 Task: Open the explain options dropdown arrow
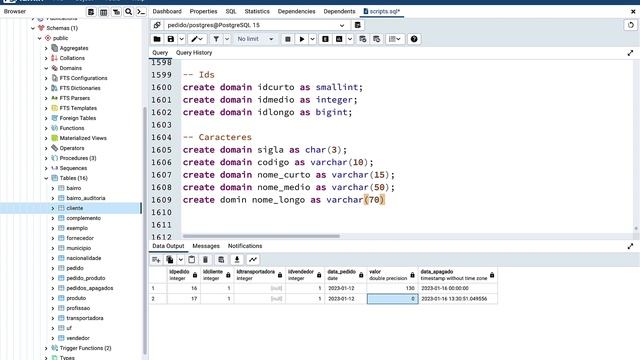tap(350, 39)
